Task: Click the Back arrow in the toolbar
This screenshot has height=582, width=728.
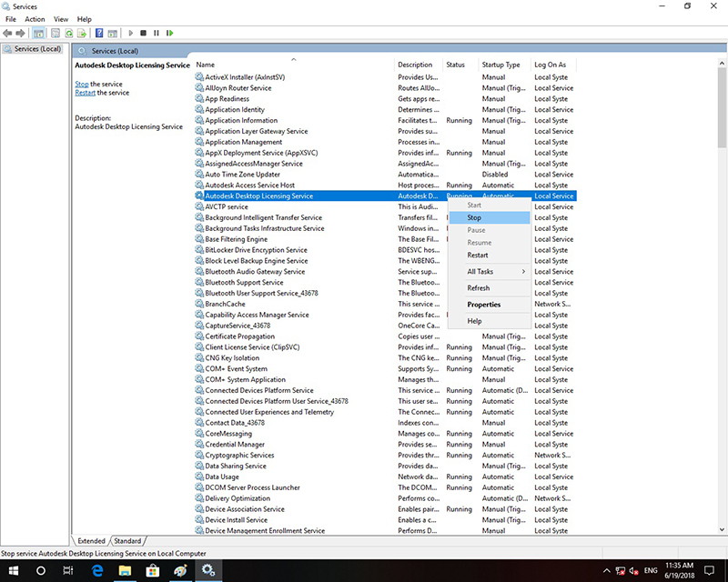Action: [x=7, y=33]
